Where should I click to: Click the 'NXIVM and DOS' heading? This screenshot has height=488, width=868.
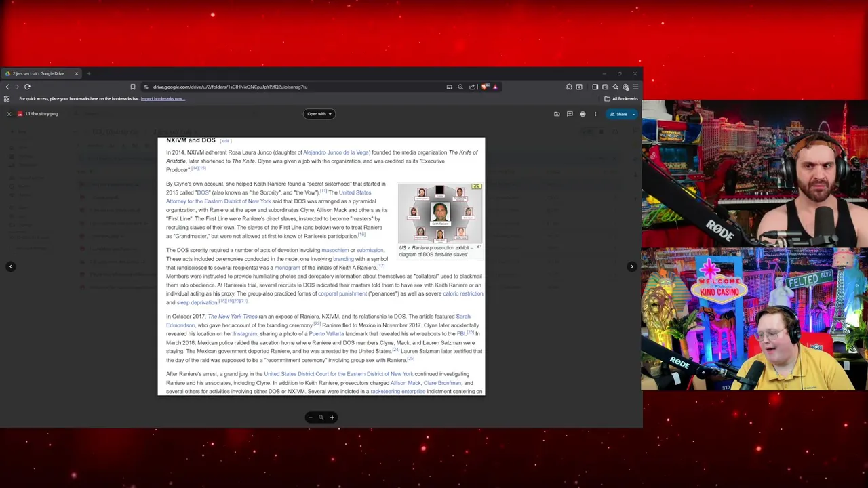coord(191,140)
